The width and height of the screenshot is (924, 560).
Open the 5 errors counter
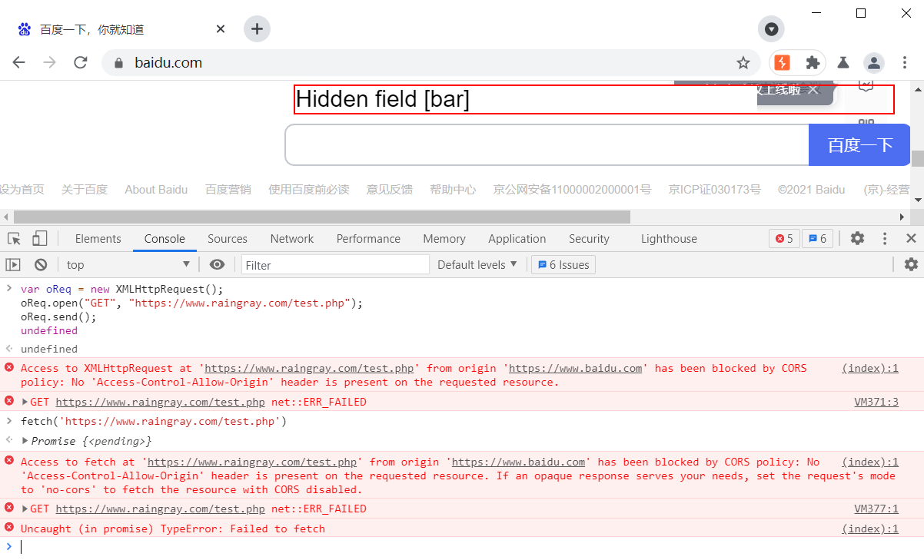(x=784, y=239)
